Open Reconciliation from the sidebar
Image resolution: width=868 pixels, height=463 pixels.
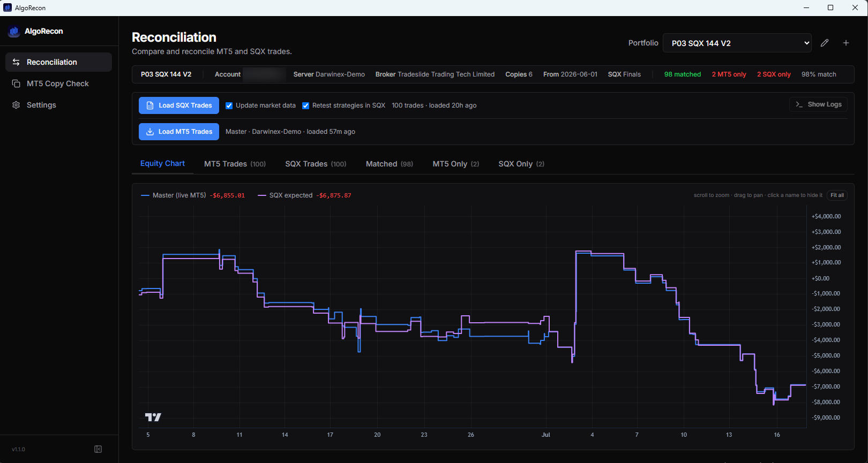(58, 62)
